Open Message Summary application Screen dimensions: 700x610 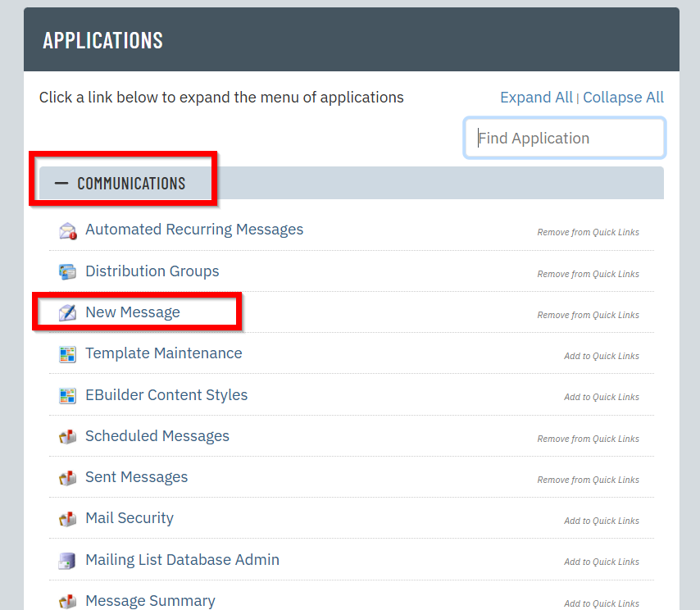pos(150,601)
